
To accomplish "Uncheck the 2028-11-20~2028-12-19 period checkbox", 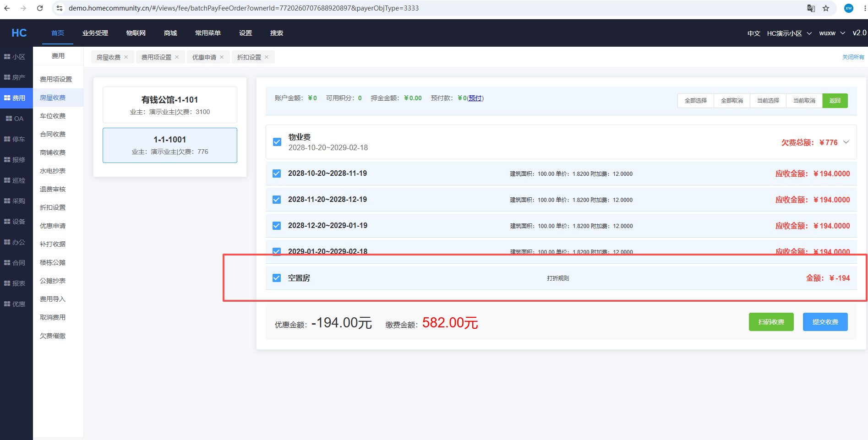I will (277, 200).
